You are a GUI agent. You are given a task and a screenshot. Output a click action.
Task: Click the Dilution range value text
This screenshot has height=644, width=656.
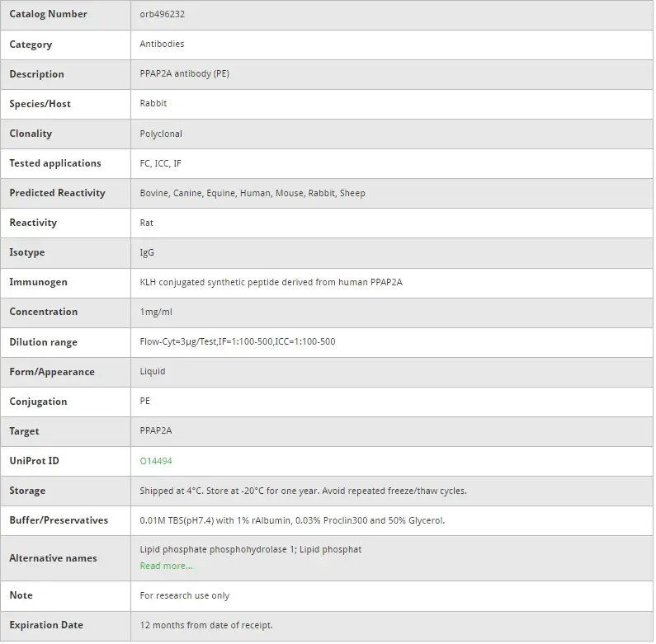(x=238, y=341)
